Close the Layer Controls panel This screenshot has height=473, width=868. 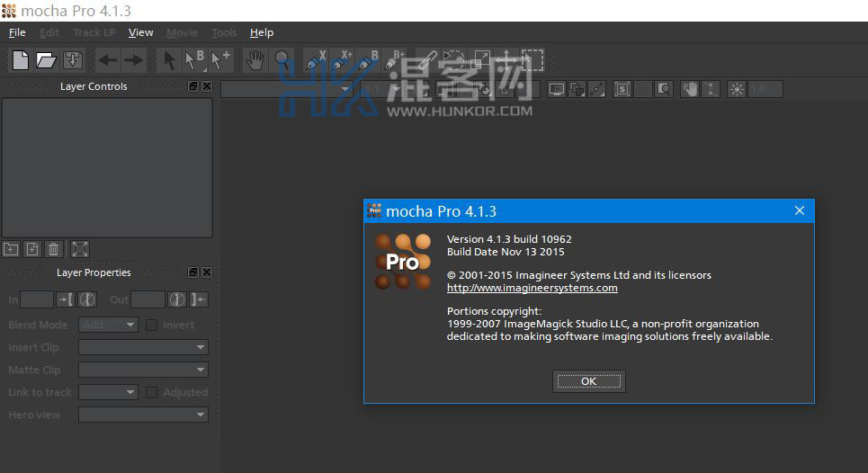pyautogui.click(x=207, y=86)
